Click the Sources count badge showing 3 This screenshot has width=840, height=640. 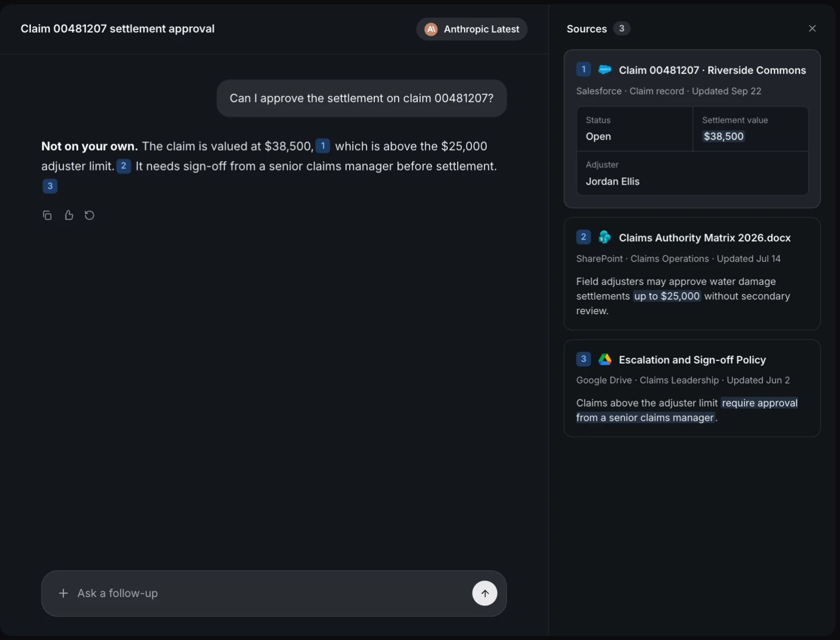[622, 28]
